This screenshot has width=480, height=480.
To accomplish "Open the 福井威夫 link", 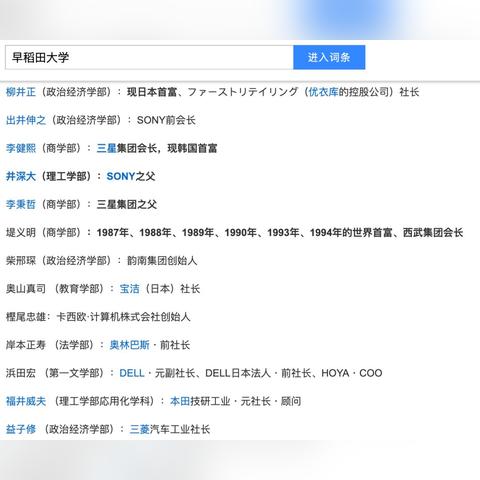I will click(x=26, y=401).
